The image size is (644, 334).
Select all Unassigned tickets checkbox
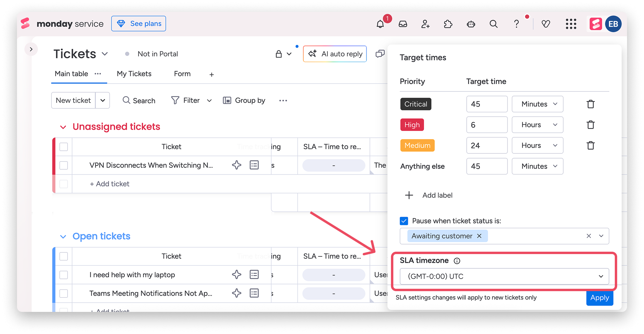click(x=64, y=147)
